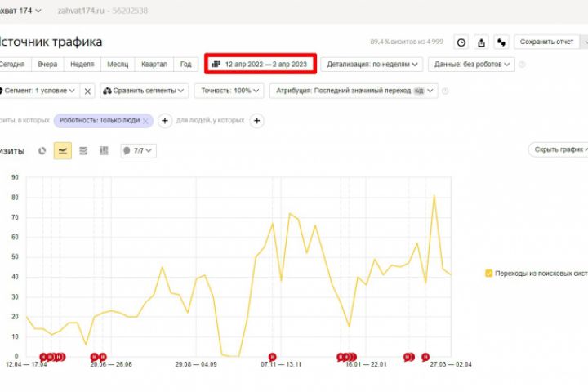Select the Сегодня period tab
588x392 pixels.
pos(13,65)
